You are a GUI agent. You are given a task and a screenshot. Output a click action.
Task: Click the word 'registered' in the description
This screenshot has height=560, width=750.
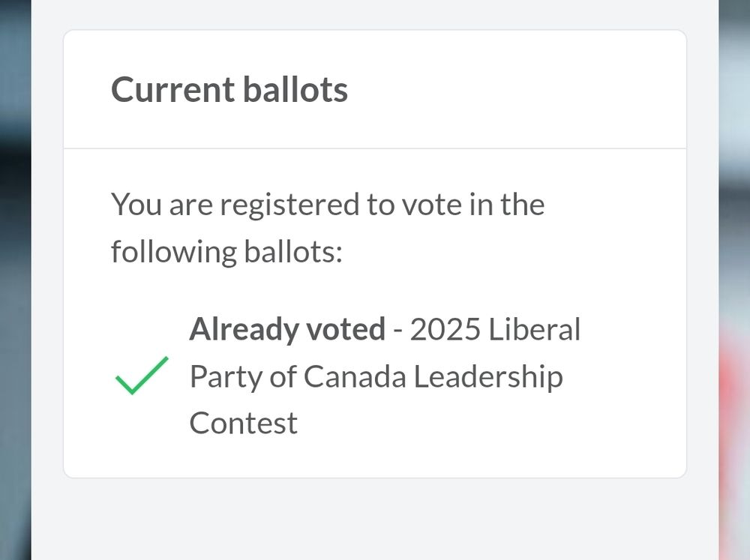[289, 205]
